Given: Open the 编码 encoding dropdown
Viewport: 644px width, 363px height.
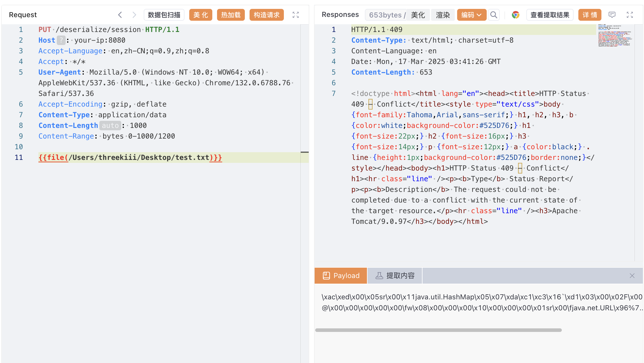Looking at the screenshot, I should pos(471,15).
